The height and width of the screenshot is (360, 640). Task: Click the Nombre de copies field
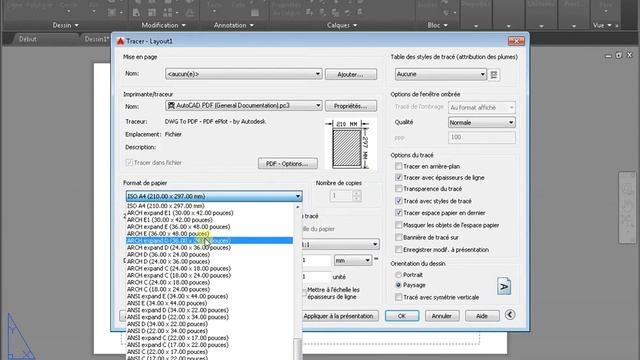click(341, 196)
